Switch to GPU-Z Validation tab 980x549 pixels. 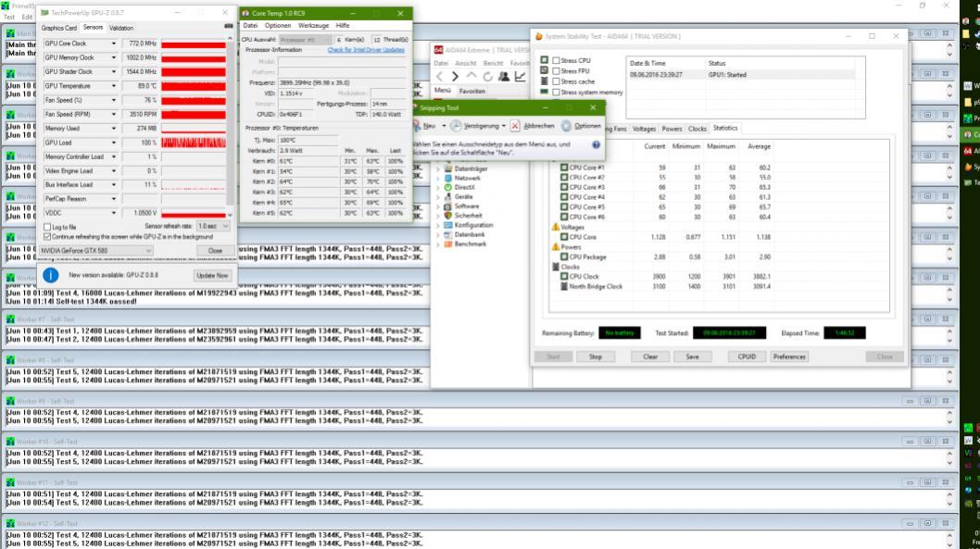point(121,28)
